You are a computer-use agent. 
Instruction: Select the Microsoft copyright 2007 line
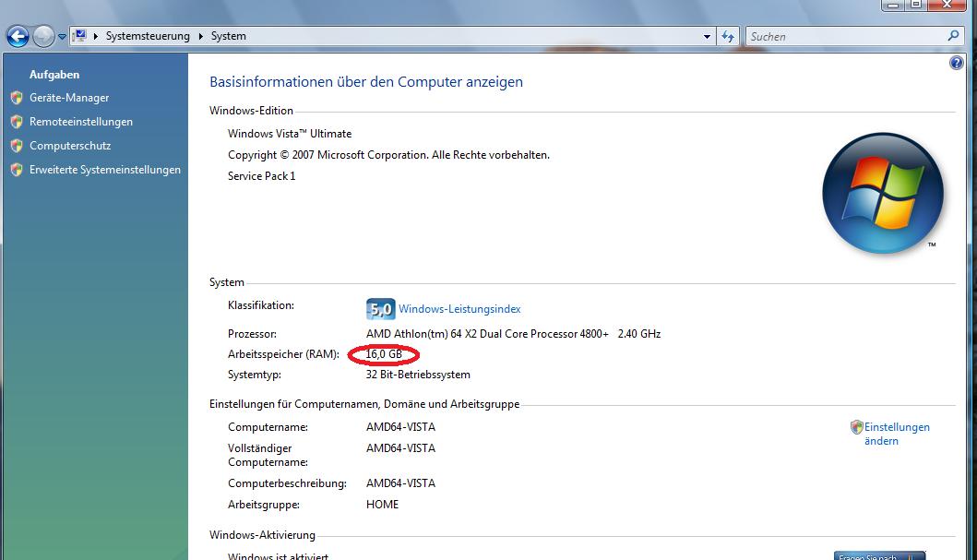pos(388,155)
